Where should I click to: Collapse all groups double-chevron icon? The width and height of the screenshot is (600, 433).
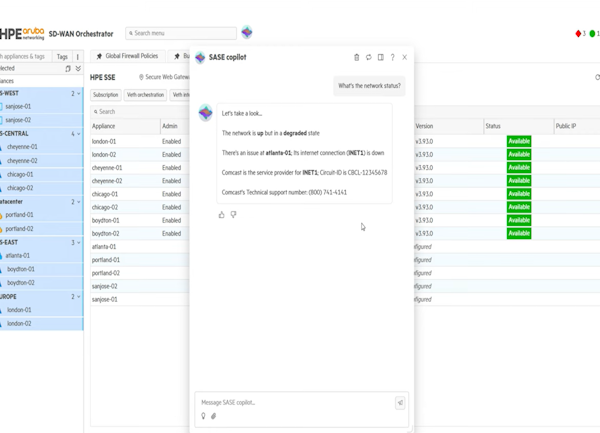(78, 68)
